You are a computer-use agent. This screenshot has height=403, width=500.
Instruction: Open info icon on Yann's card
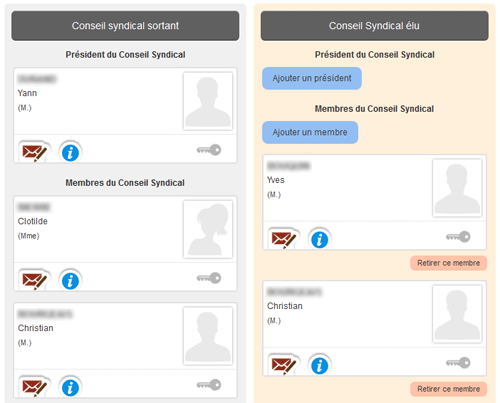point(70,152)
